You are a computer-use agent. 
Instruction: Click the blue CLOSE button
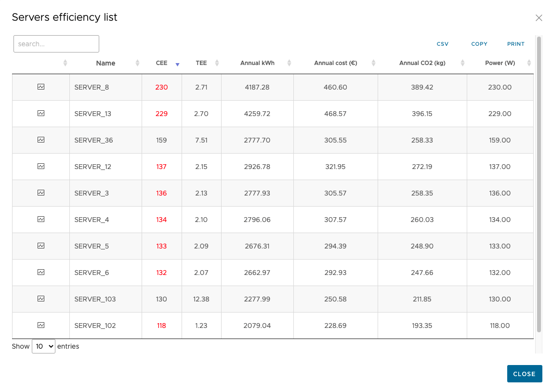click(525, 374)
